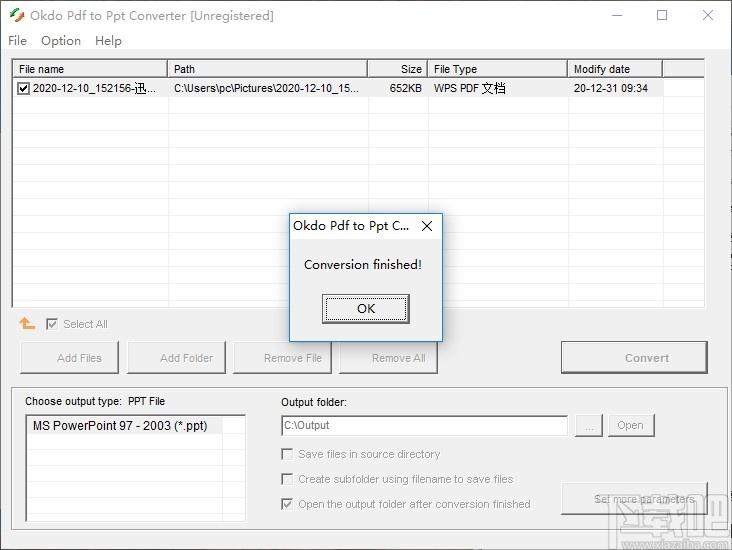Viewport: 732px width, 550px height.
Task: Click the Add Folder button
Action: point(176,358)
